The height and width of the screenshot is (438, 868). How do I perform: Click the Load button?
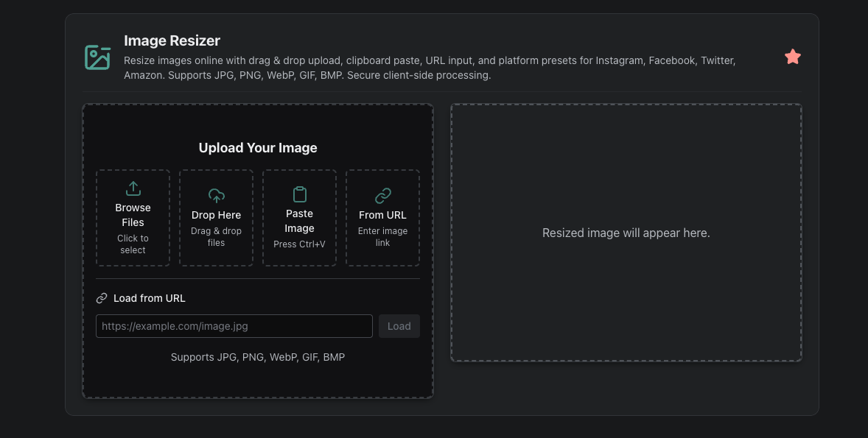pos(399,326)
